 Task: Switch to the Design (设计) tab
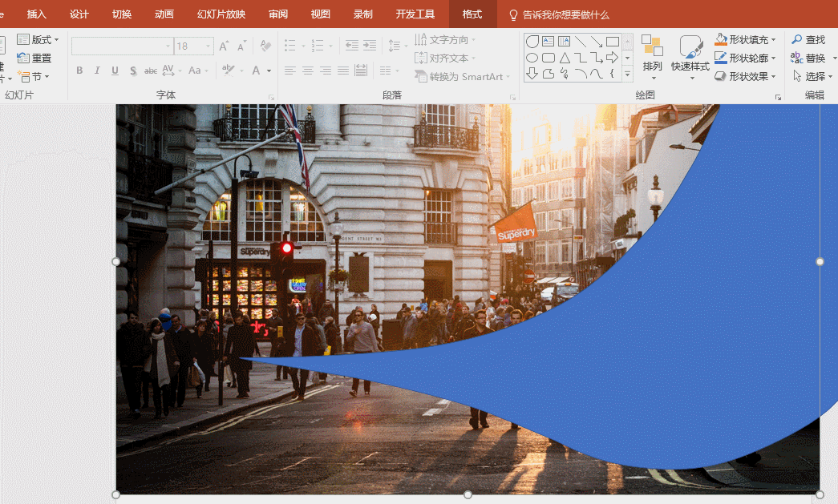[79, 14]
